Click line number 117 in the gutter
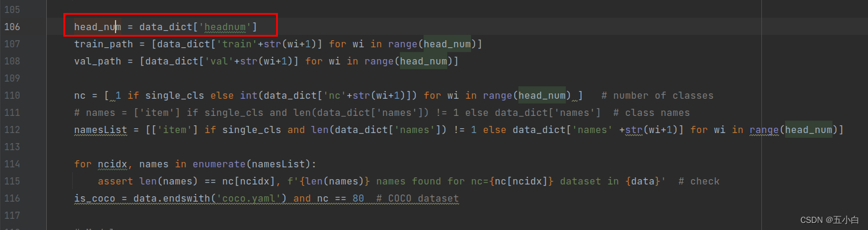Viewport: 868px width, 230px height. [12, 215]
